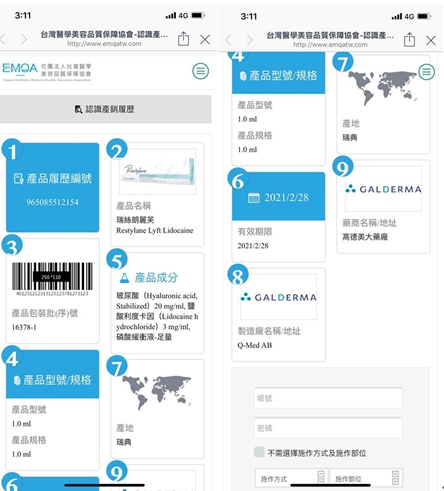Open the share icon in left screenshot
Image resolution: width=444 pixels, height=491 pixels.
click(183, 38)
